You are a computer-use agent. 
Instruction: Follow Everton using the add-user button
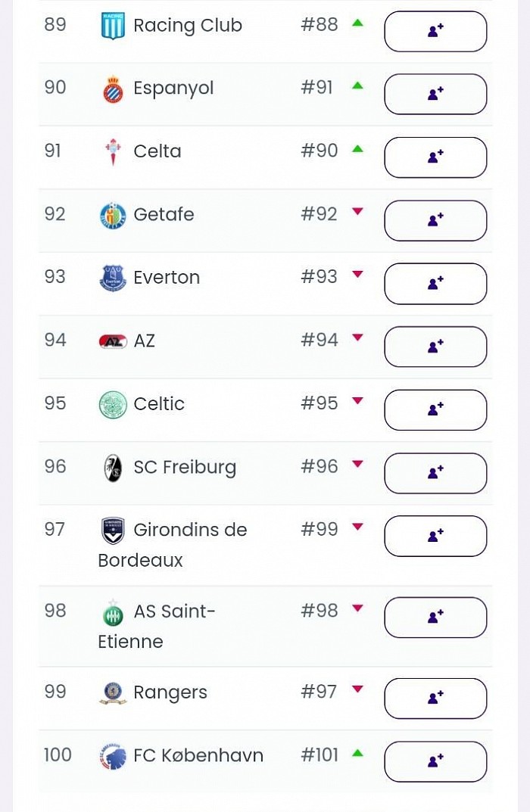pos(435,284)
